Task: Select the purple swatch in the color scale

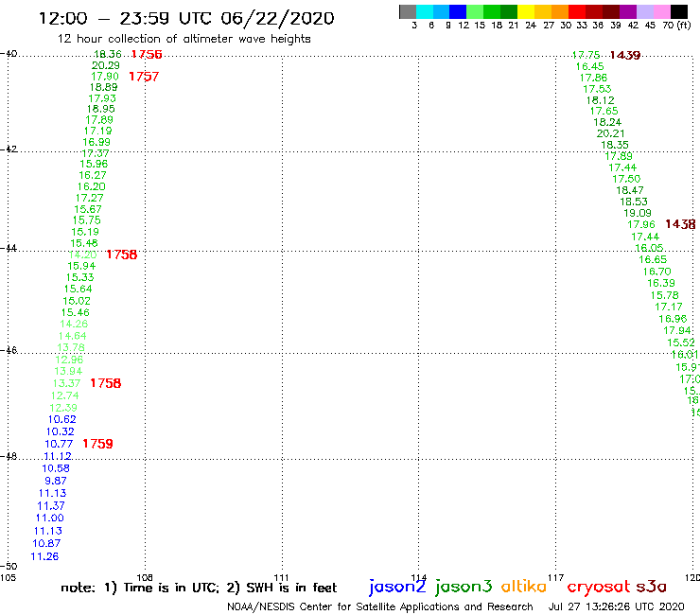Action: tap(627, 11)
